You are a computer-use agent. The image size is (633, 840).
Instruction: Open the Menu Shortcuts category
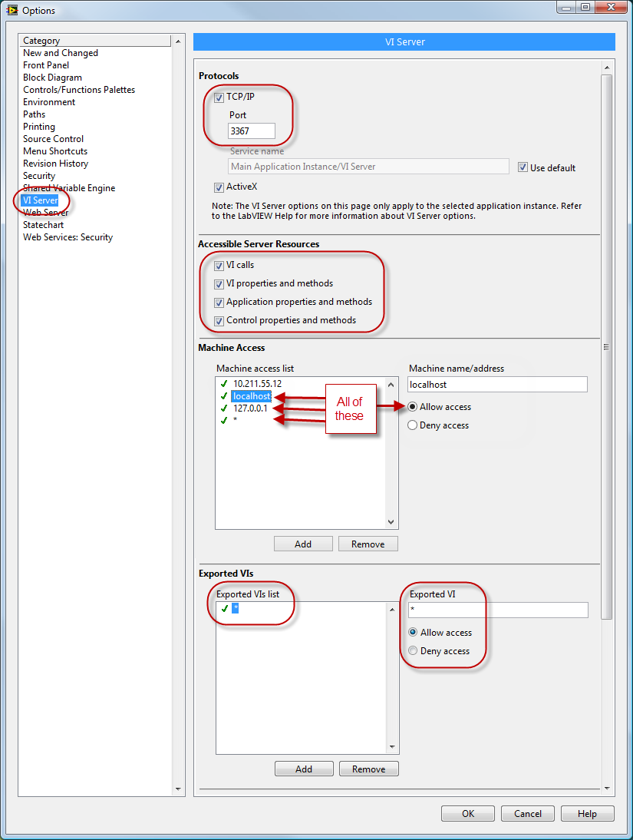55,151
